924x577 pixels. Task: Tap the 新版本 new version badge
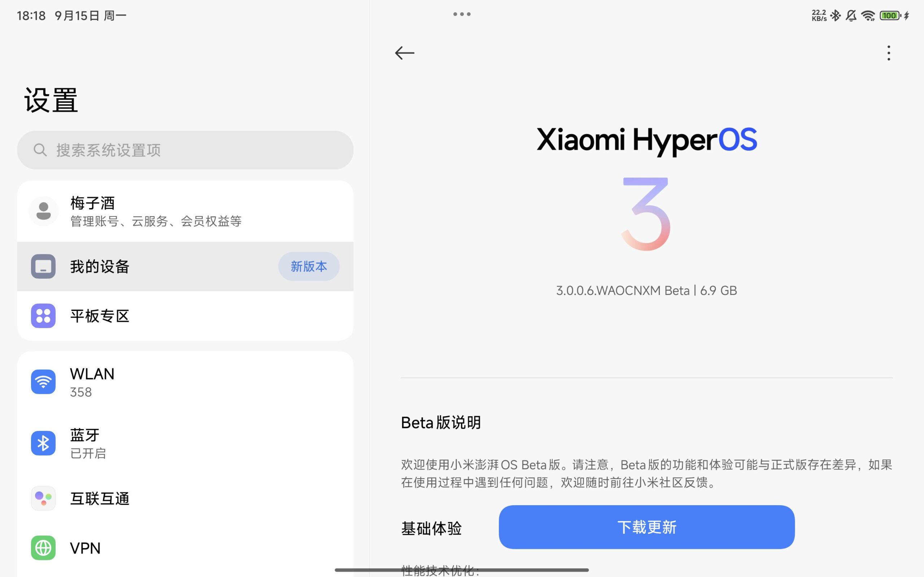[x=309, y=267]
